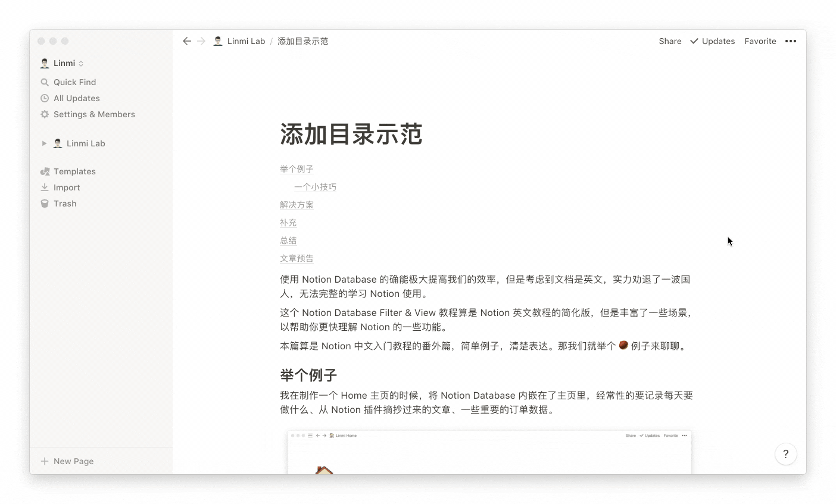Jump to 补充 in table of contents
The height and width of the screenshot is (504, 836).
pyautogui.click(x=288, y=223)
